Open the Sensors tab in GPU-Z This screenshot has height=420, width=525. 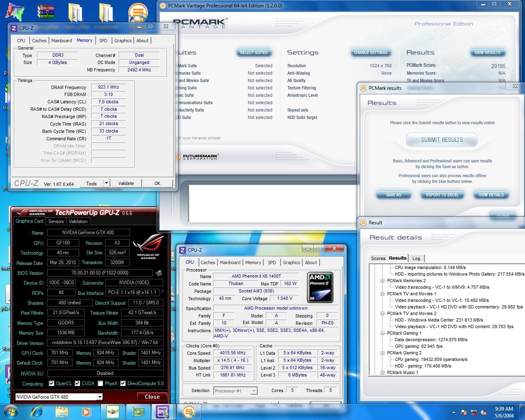pos(56,221)
